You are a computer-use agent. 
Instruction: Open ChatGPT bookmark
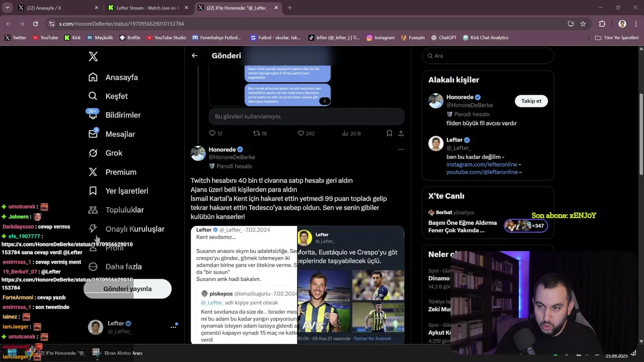[444, 38]
